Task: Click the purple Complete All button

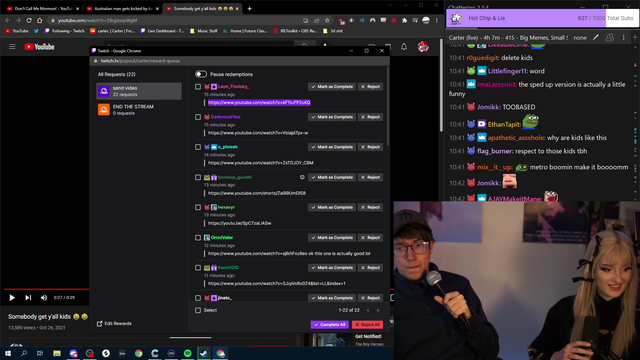Action: [329, 324]
